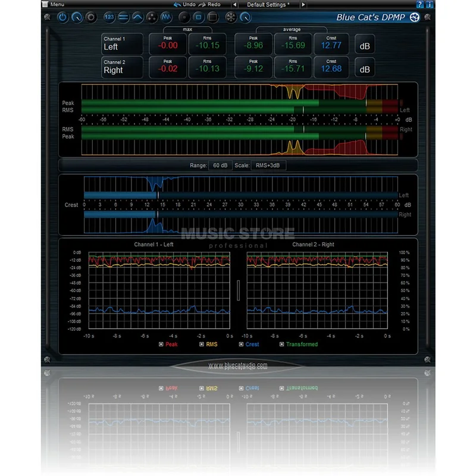The width and height of the screenshot is (476, 476).
Task: Click the Left channel peak level meter bar
Action: point(240,103)
